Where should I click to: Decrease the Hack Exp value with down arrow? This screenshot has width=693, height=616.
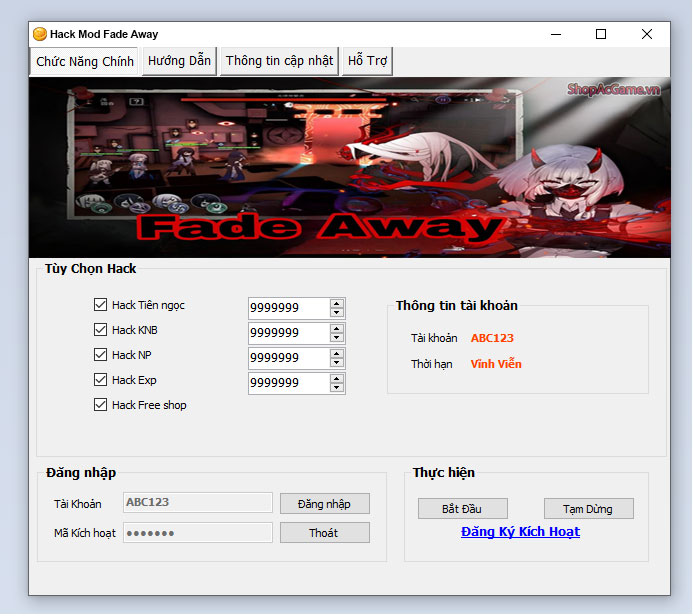pos(337,388)
